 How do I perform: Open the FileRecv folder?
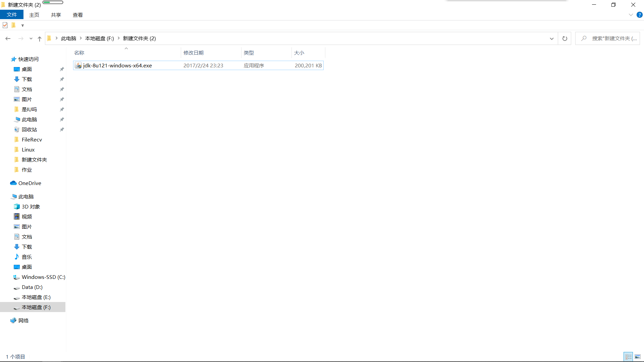[x=32, y=139]
